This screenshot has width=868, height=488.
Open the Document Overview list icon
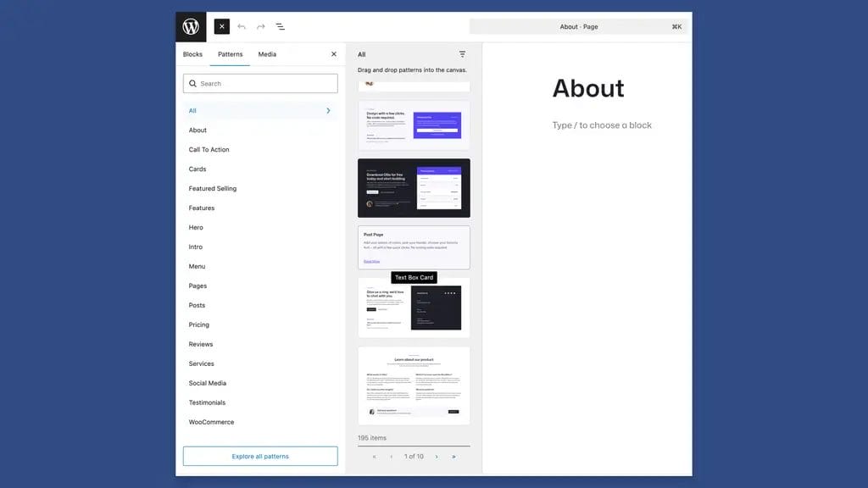[280, 26]
